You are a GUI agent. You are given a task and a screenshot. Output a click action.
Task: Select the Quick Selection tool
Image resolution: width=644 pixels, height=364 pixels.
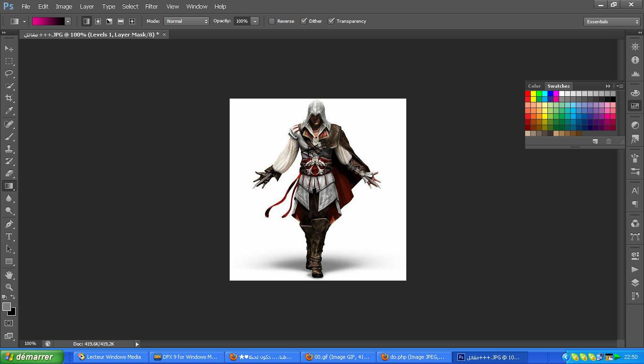tap(9, 86)
